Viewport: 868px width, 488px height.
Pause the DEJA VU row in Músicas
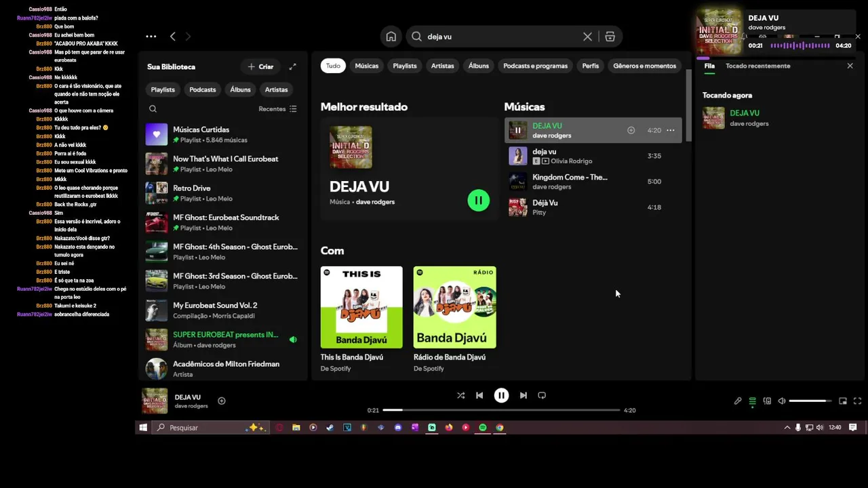[x=517, y=130]
